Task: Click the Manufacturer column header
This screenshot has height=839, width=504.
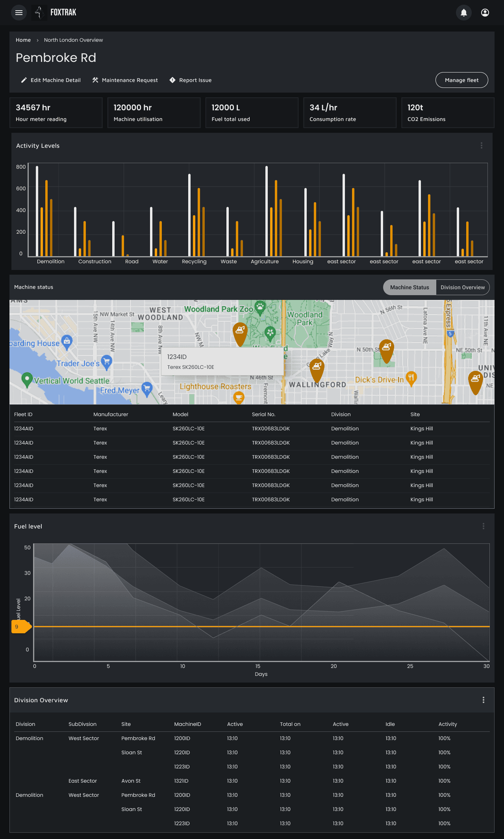Action: coord(111,414)
